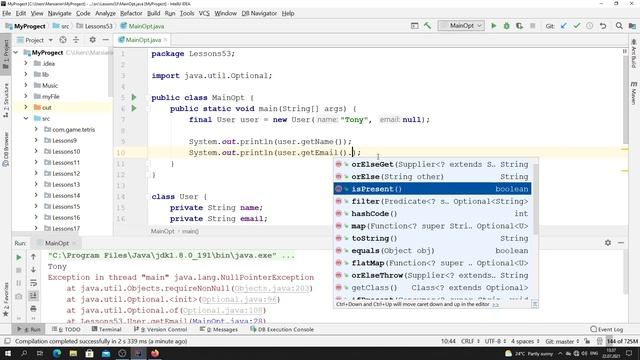Viewport: 640px width, 360px height.
Task: Open the Event Log
Action: [607, 329]
